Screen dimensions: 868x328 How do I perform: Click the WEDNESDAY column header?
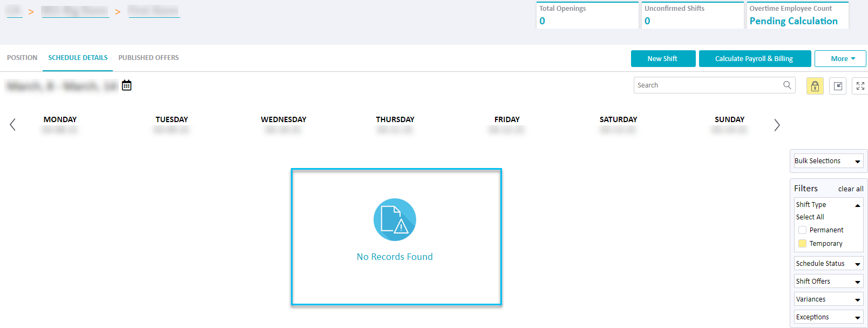[x=283, y=119]
